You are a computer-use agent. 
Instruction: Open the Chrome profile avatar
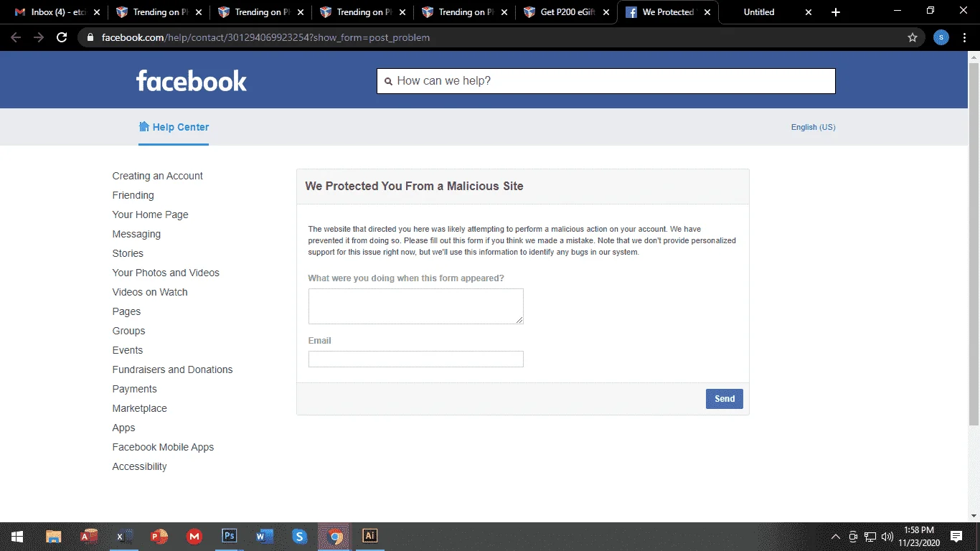[941, 37]
